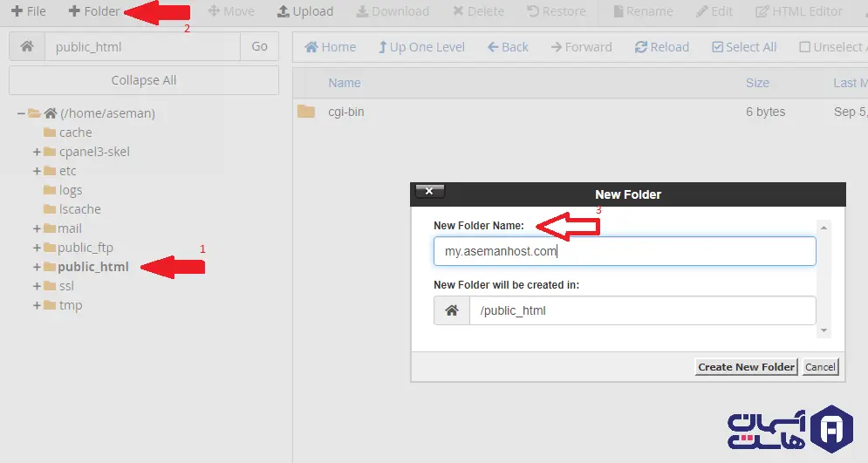Viewport: 868px width, 463px height.
Task: Collapse the /home/aseman root node
Action: [21, 113]
